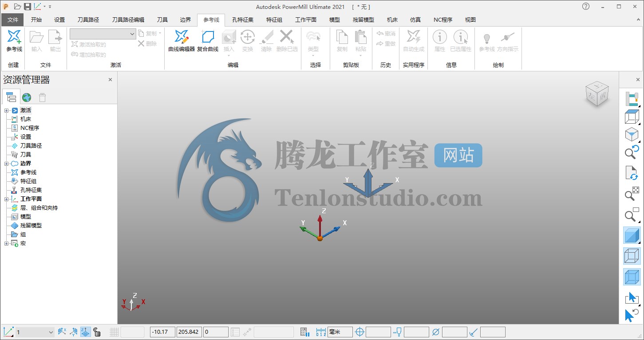This screenshot has height=340, width=644.
Task: Open the 曲线编辑器 curve editor
Action: tap(182, 41)
